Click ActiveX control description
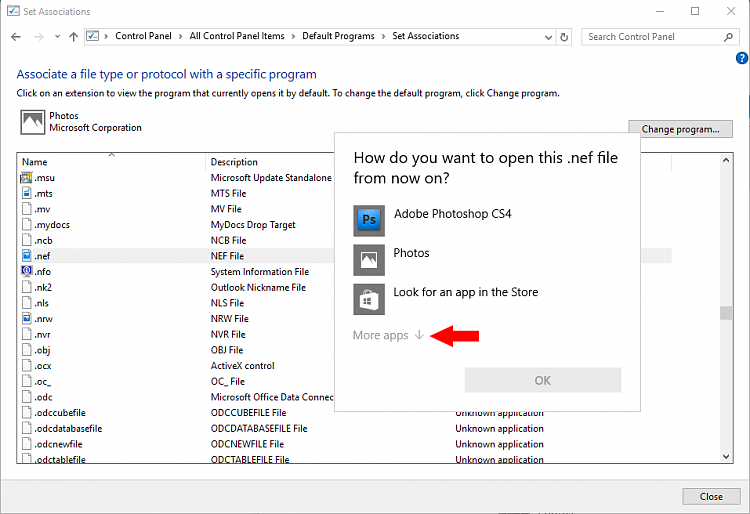The height and width of the screenshot is (514, 750). (243, 366)
